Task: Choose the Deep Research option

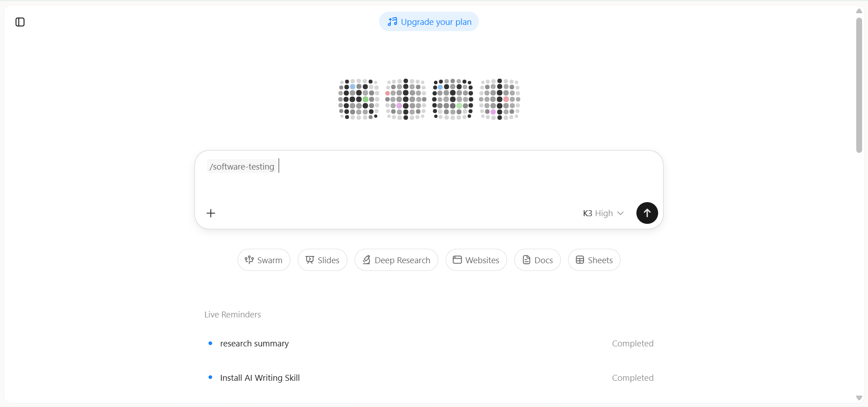Action: [x=396, y=260]
